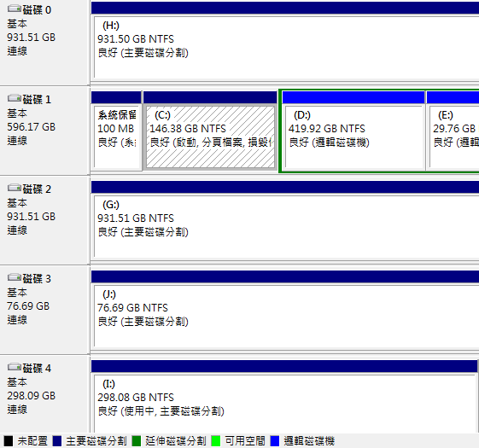Select the (D:) 419.92 GB logical drive

[x=353, y=137]
